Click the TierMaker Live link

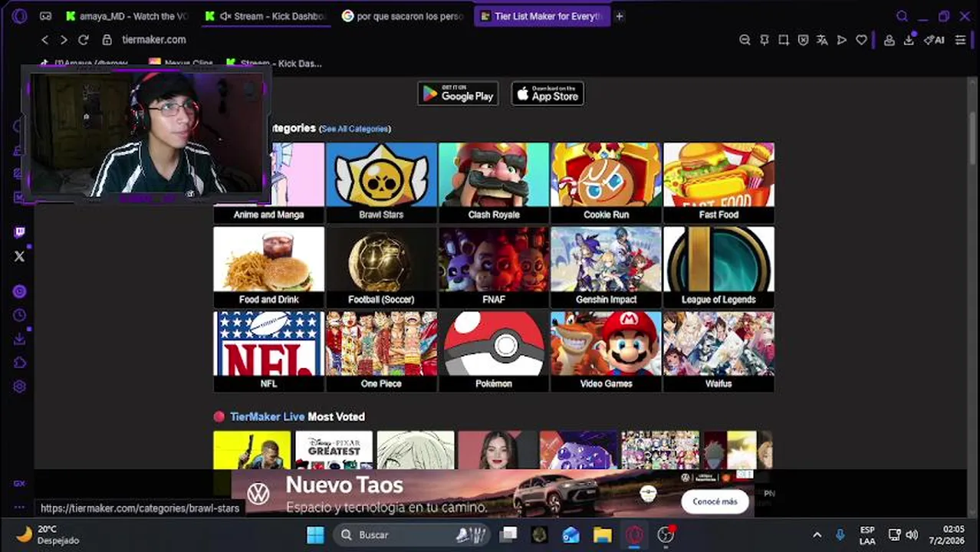[x=267, y=416]
